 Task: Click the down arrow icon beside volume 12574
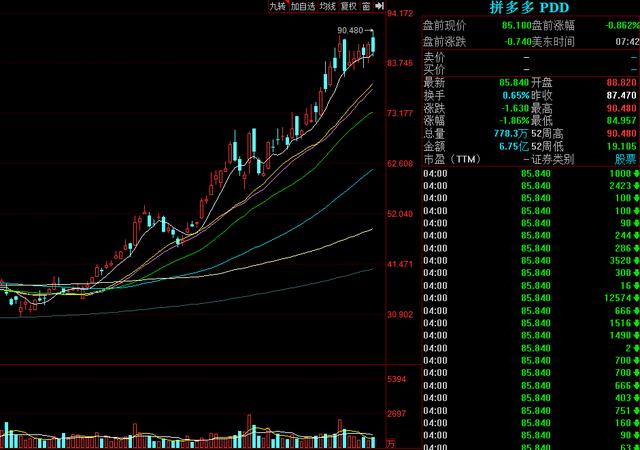pyautogui.click(x=636, y=299)
